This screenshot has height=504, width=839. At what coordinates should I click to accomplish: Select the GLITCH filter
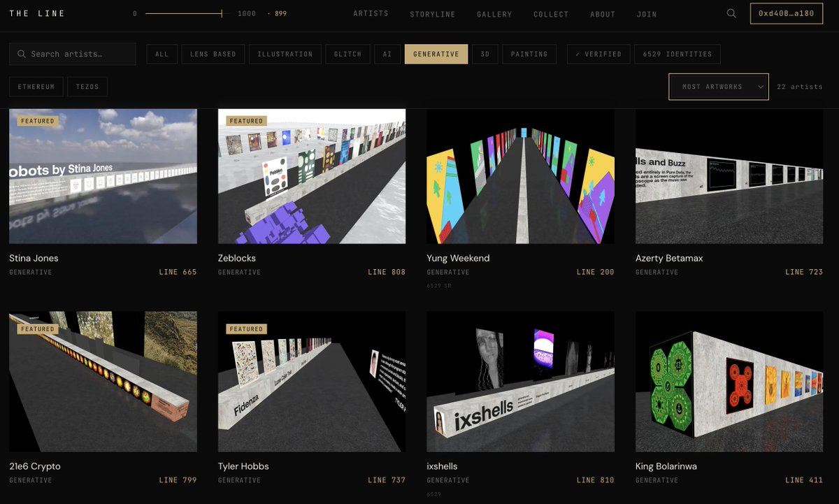tap(347, 54)
